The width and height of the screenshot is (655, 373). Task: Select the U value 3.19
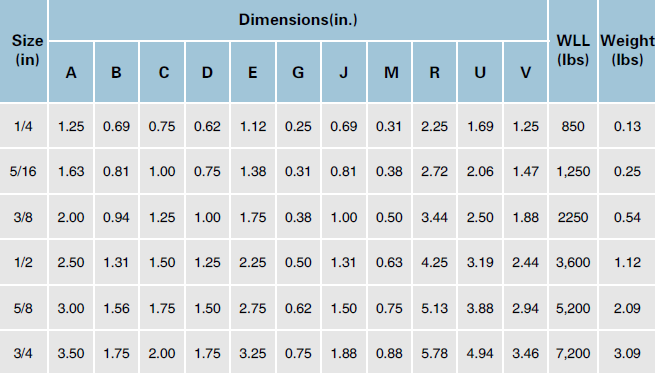click(480, 262)
